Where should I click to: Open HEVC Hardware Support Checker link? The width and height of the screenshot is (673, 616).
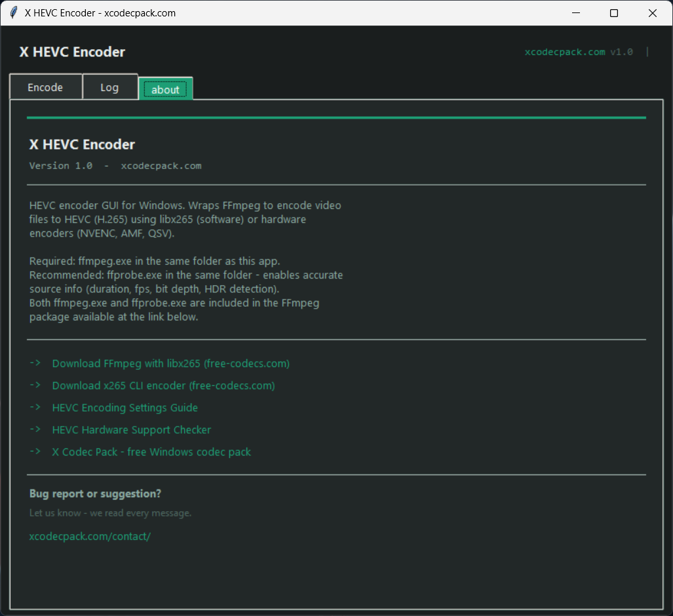[x=131, y=430]
